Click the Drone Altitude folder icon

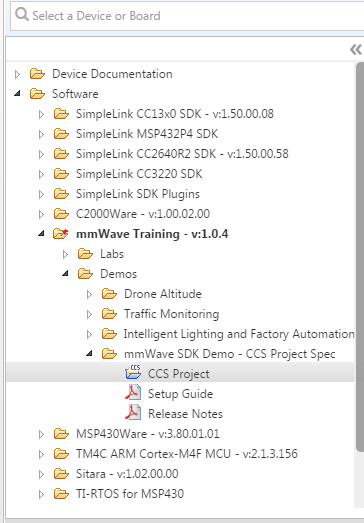109,294
